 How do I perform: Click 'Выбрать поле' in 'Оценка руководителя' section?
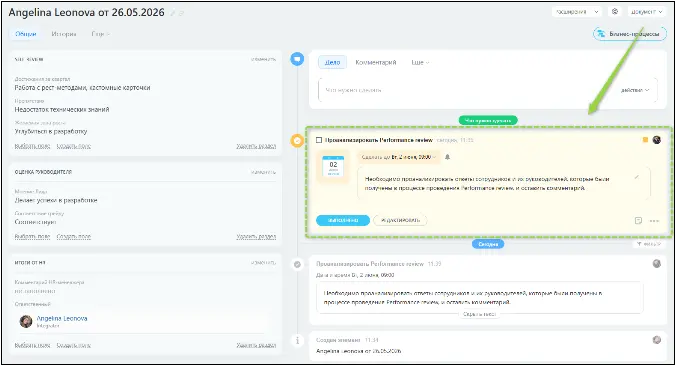coord(32,237)
